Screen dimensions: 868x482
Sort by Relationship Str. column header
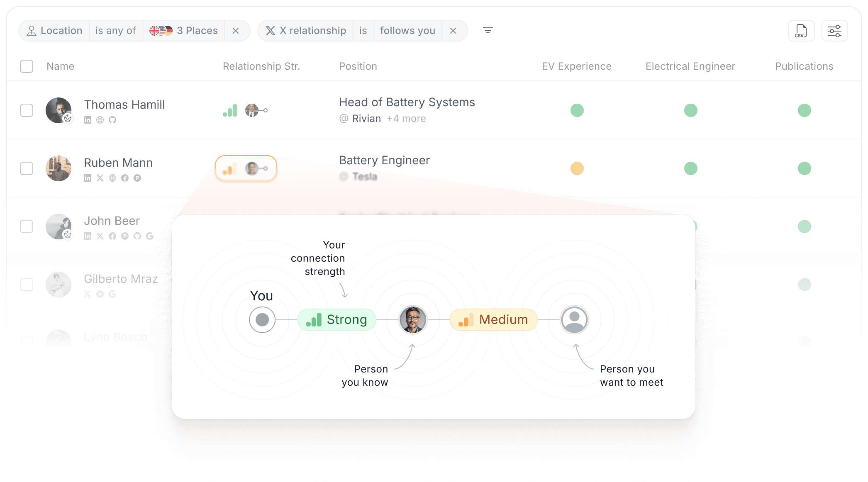261,66
